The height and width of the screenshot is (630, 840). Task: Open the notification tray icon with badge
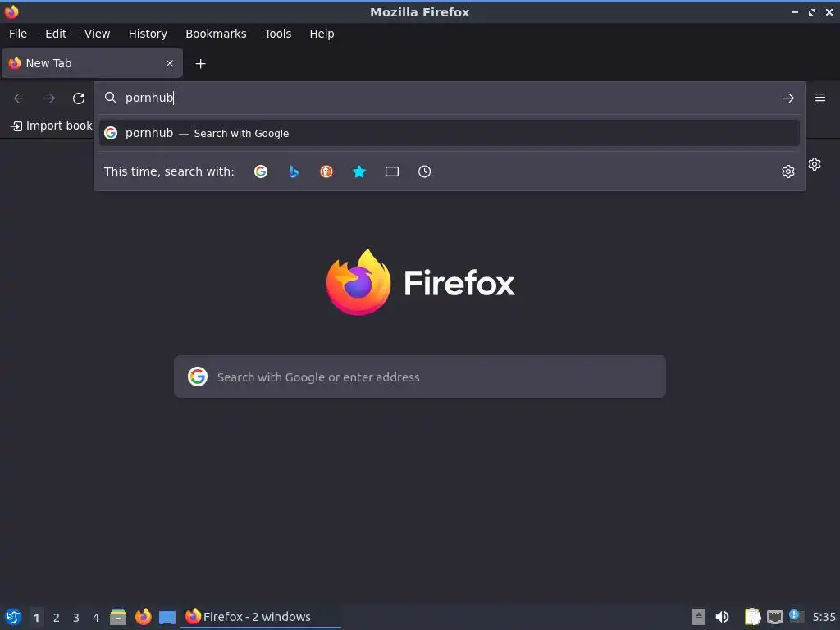(796, 616)
